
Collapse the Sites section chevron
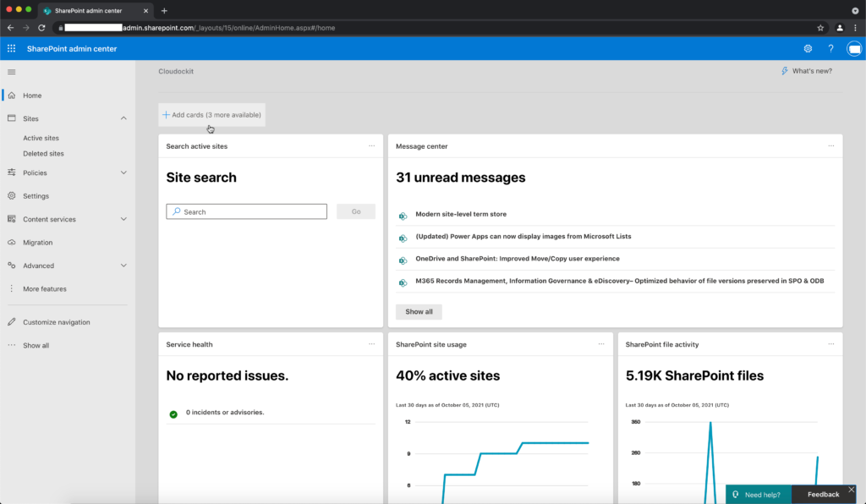[x=123, y=118]
